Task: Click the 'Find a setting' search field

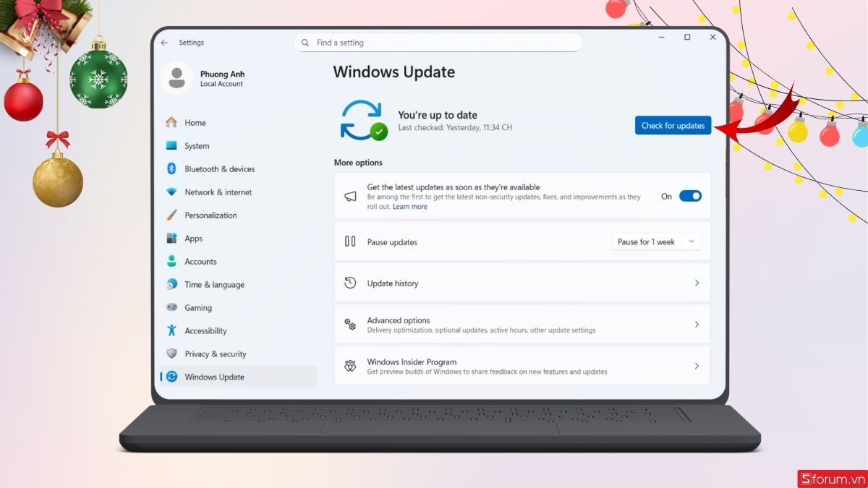Action: (x=438, y=43)
